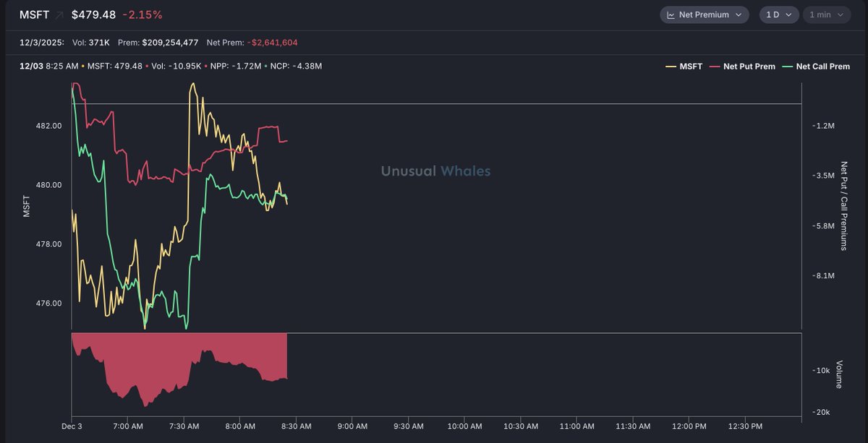Viewport: 868px width, 443px height.
Task: Click the red volume area chart
Action: (181, 354)
